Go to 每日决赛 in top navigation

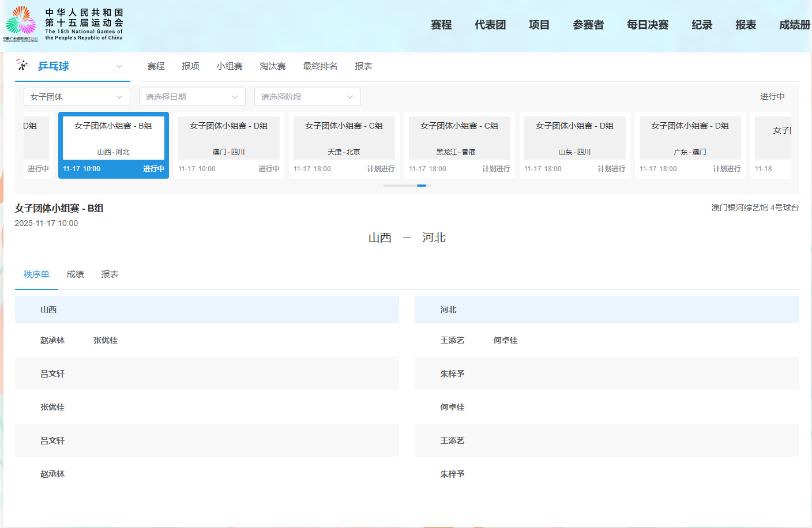[648, 25]
